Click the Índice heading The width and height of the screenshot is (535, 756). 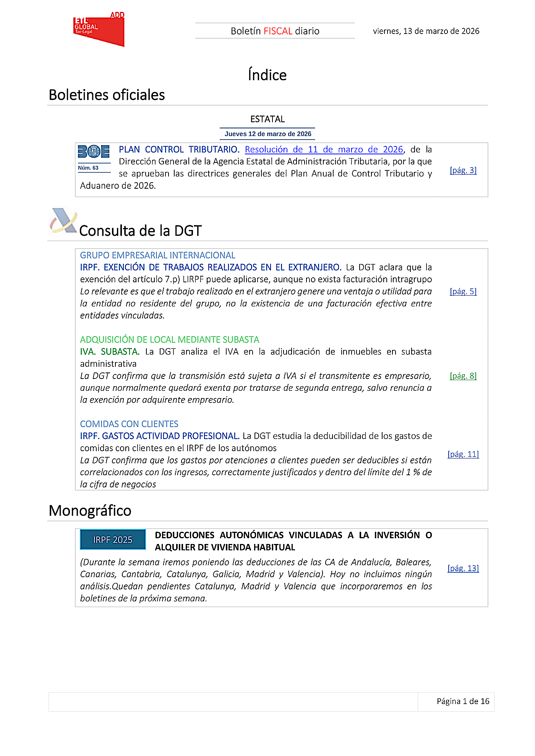click(267, 75)
